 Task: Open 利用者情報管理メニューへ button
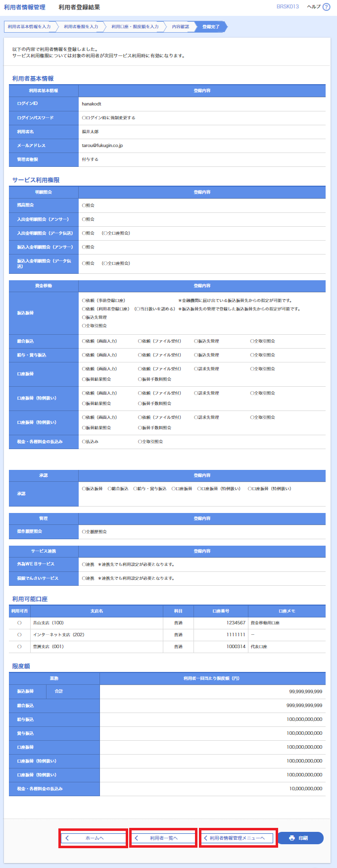tap(238, 838)
